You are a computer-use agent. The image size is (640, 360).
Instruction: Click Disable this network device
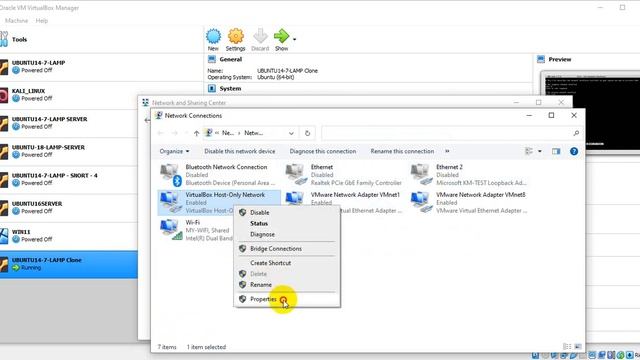click(240, 151)
